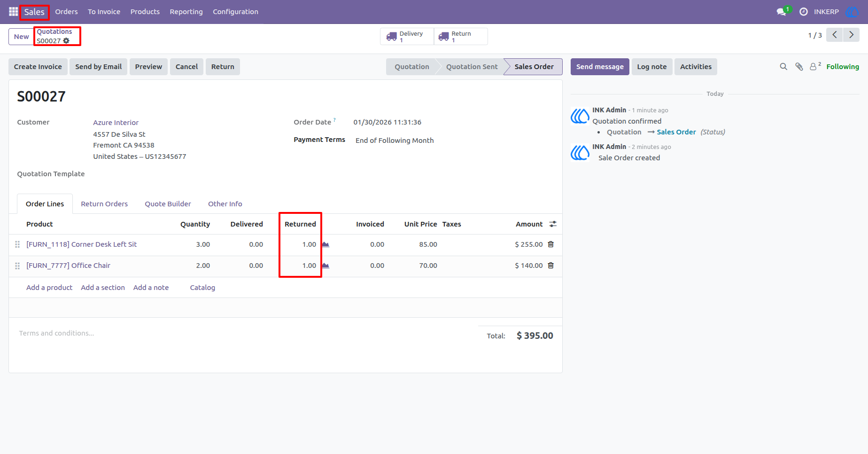Open the activities clock icon
868x454 pixels.
pos(804,12)
